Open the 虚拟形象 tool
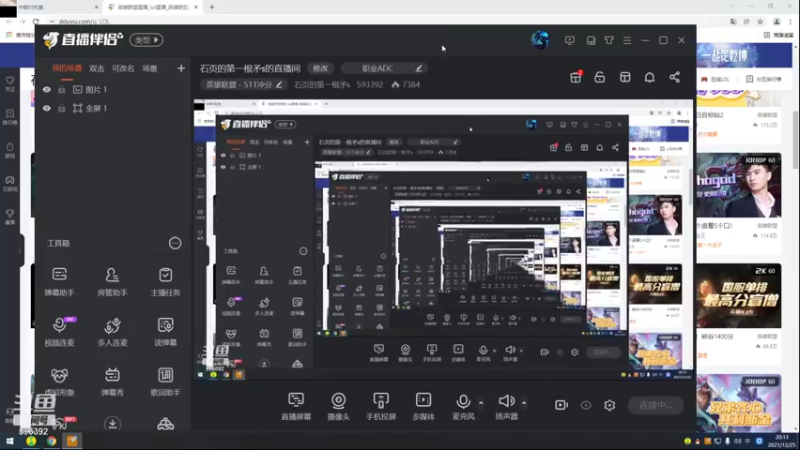This screenshot has width=800, height=450. 59,381
